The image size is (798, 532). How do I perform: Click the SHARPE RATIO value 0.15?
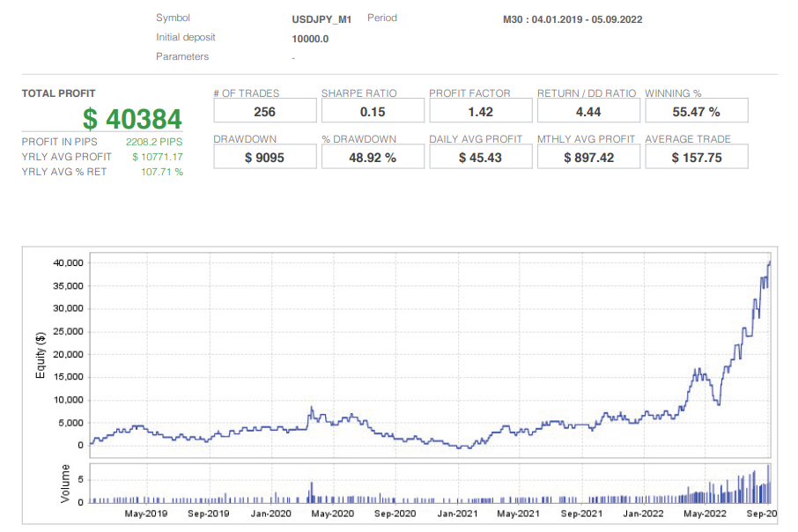[373, 110]
